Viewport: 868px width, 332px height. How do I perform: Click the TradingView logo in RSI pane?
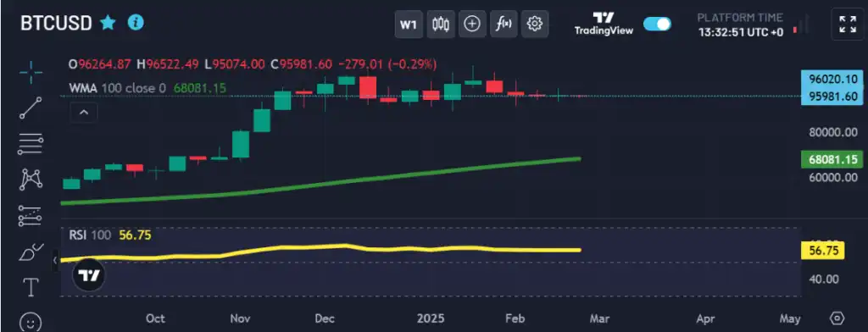click(x=88, y=275)
